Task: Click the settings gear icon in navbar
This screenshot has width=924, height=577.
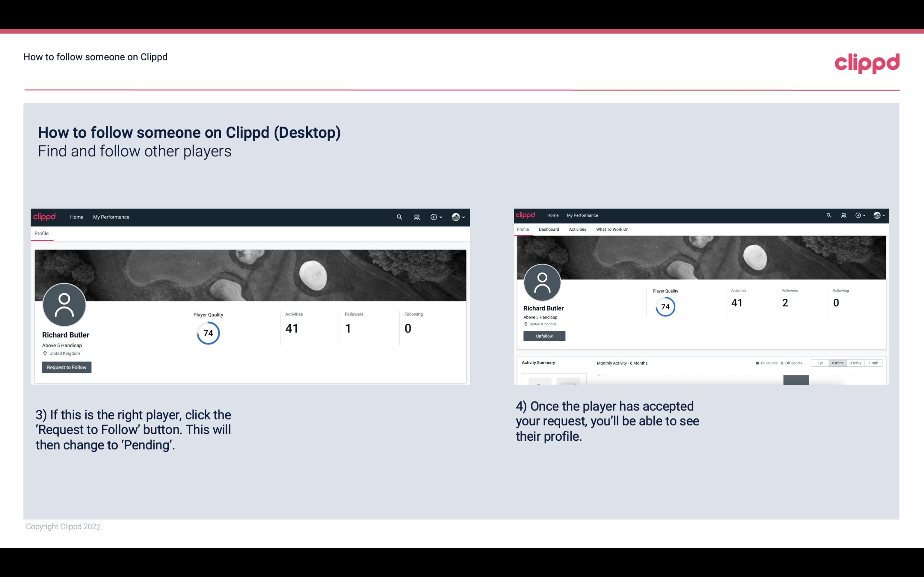Action: (x=434, y=217)
